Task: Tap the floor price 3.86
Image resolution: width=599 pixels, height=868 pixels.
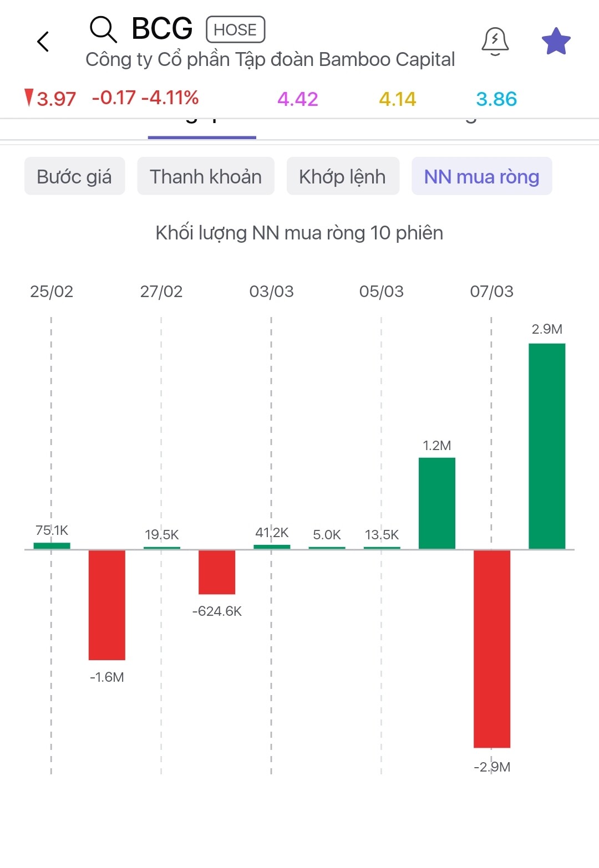Action: click(496, 99)
